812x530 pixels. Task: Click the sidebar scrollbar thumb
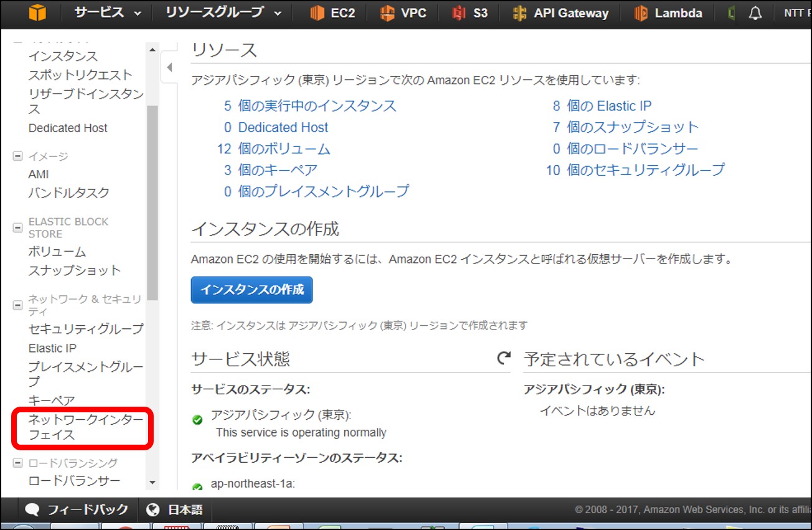coord(152,203)
